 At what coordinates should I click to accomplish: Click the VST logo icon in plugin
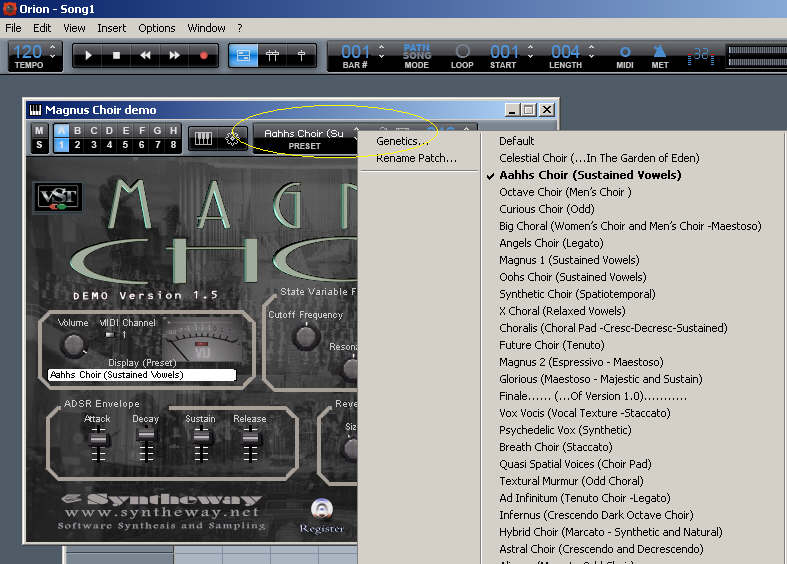[58, 197]
